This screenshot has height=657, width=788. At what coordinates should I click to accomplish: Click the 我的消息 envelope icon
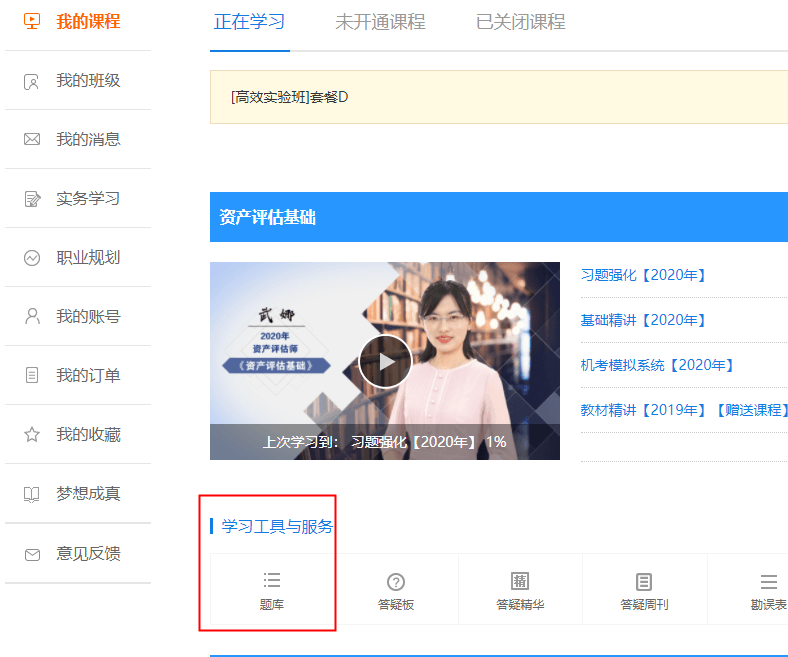[32, 140]
